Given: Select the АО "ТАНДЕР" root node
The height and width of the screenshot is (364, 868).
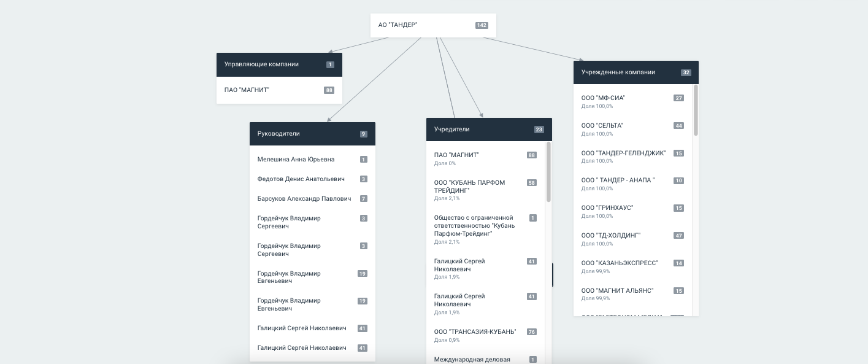Looking at the screenshot, I should (x=433, y=25).
